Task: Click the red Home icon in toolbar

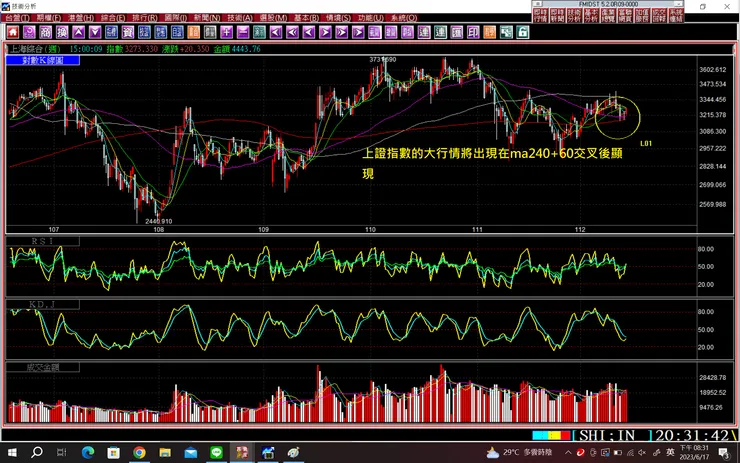Action: click(x=13, y=32)
